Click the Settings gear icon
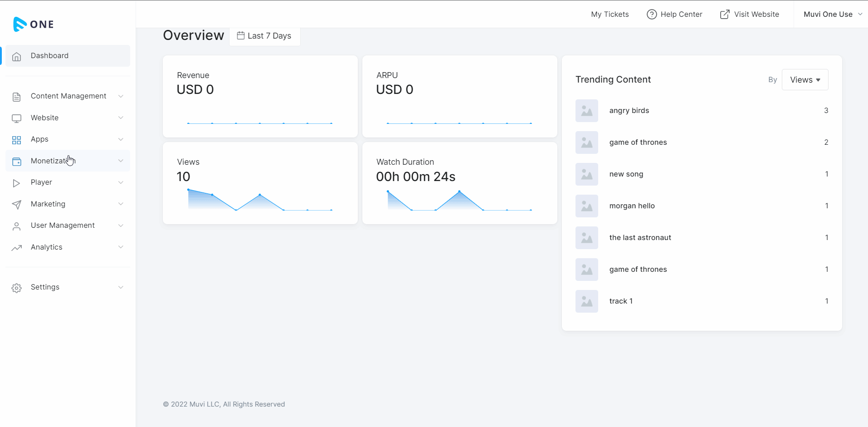This screenshot has width=868, height=427. point(17,288)
